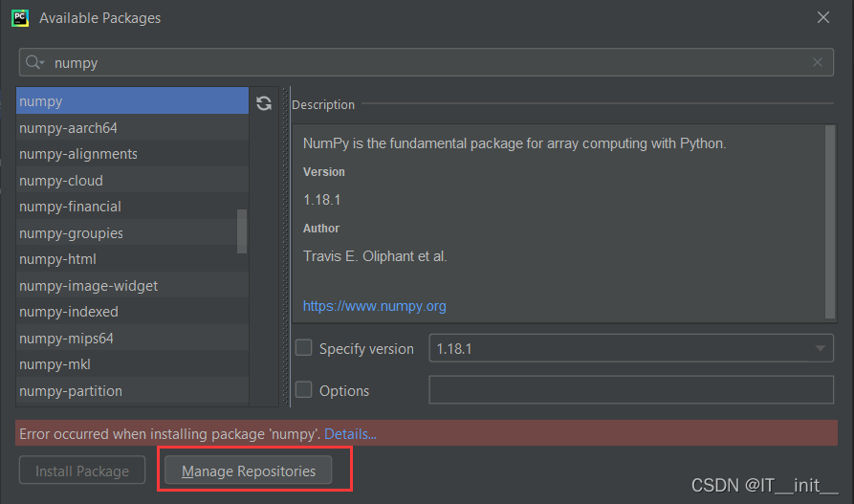The width and height of the screenshot is (854, 504).
Task: Click the description panel scrollbar
Action: (830, 222)
